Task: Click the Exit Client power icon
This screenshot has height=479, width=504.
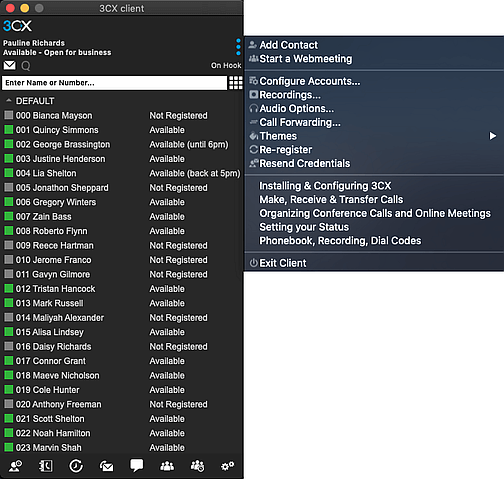Action: [254, 263]
